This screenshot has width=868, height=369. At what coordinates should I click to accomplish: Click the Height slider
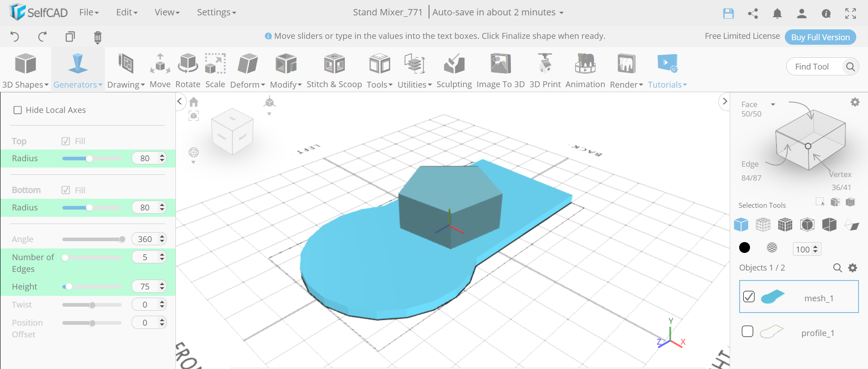(x=92, y=287)
